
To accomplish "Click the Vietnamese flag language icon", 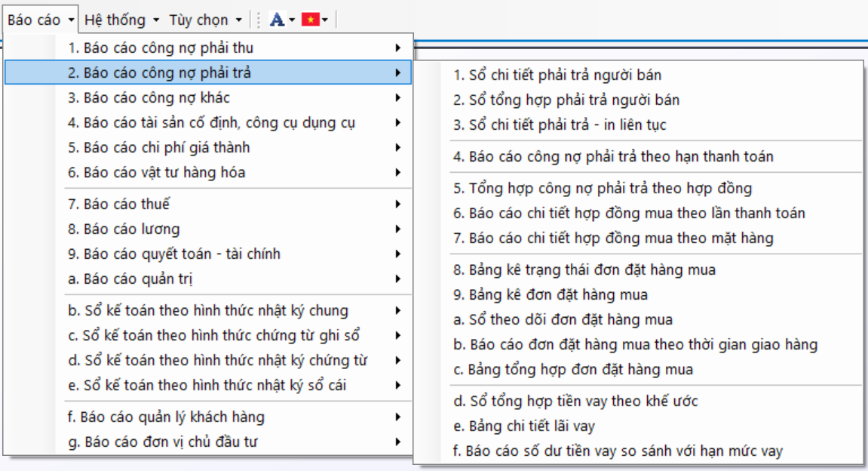I will point(309,20).
